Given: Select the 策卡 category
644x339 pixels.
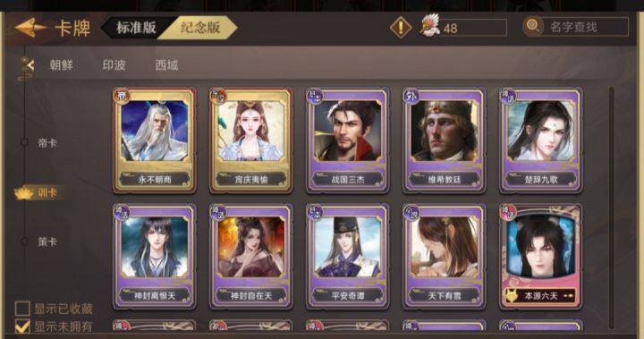Looking at the screenshot, I should click(x=47, y=242).
